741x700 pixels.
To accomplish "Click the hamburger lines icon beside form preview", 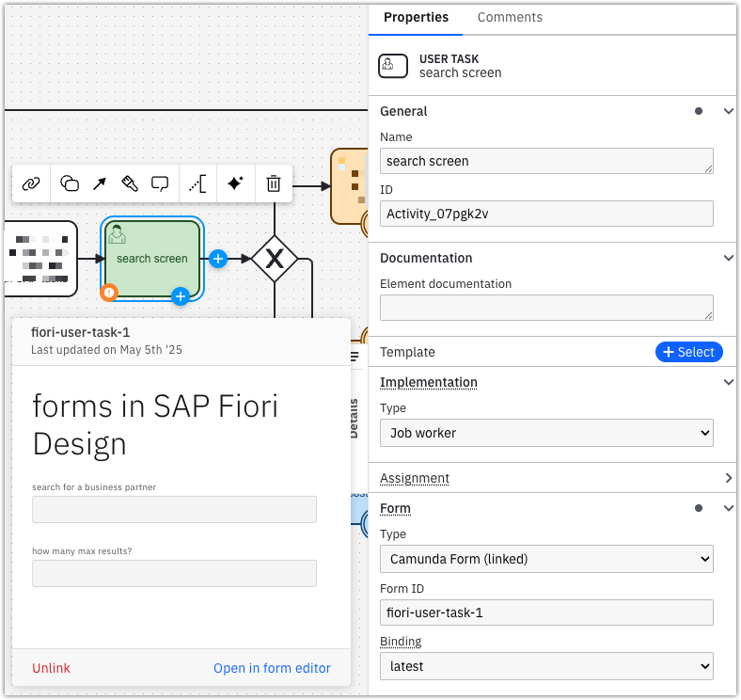I will (x=355, y=357).
